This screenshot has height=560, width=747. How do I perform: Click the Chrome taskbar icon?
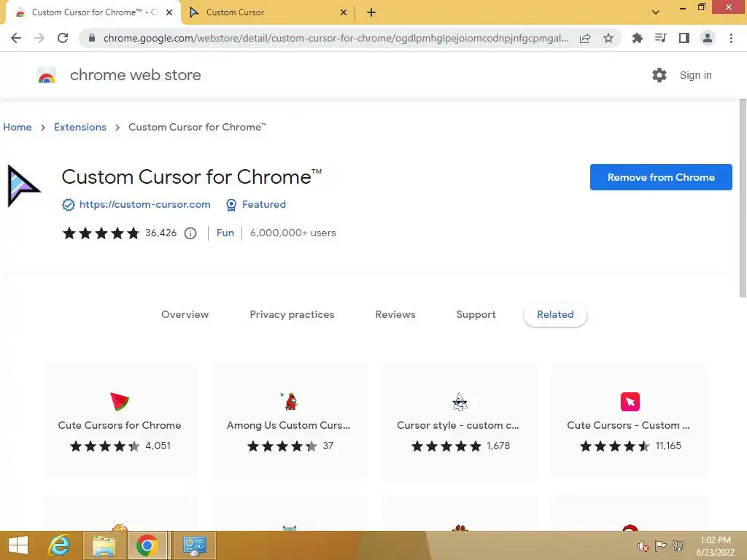coord(147,545)
